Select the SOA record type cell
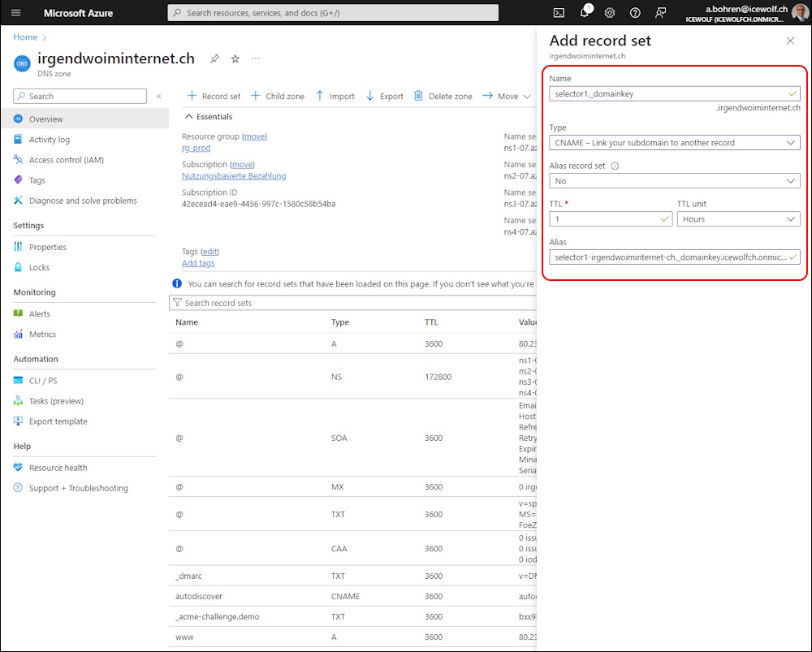 [x=339, y=438]
